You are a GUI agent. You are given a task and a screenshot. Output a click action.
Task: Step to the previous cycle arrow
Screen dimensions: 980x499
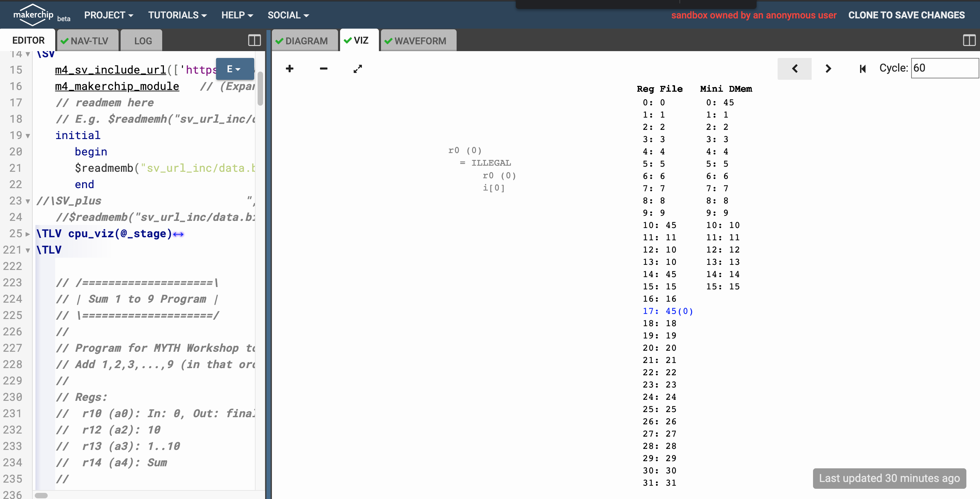794,69
